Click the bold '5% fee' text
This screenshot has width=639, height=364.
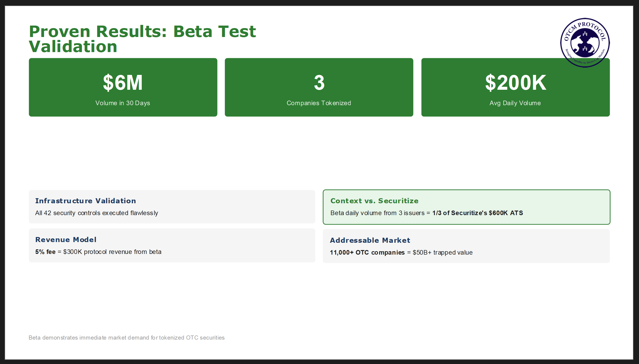(x=45, y=252)
